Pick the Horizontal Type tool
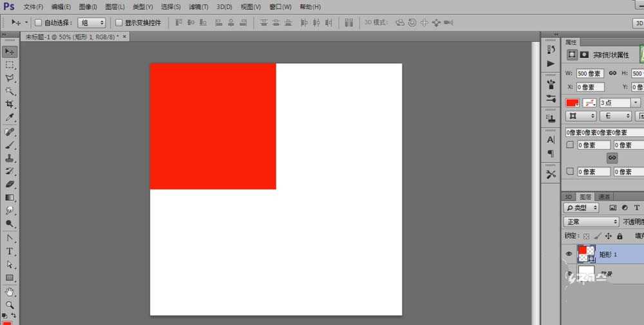Viewport: 644px width, 325px height. coord(10,251)
